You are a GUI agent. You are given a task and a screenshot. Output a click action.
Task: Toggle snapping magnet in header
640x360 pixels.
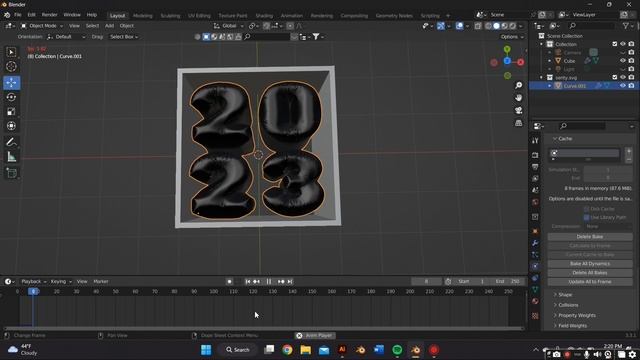267,26
